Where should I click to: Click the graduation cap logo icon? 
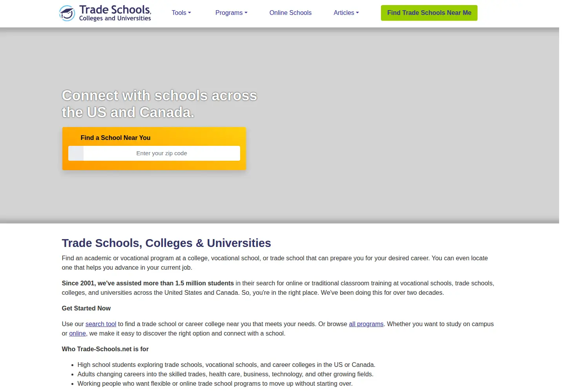[67, 13]
